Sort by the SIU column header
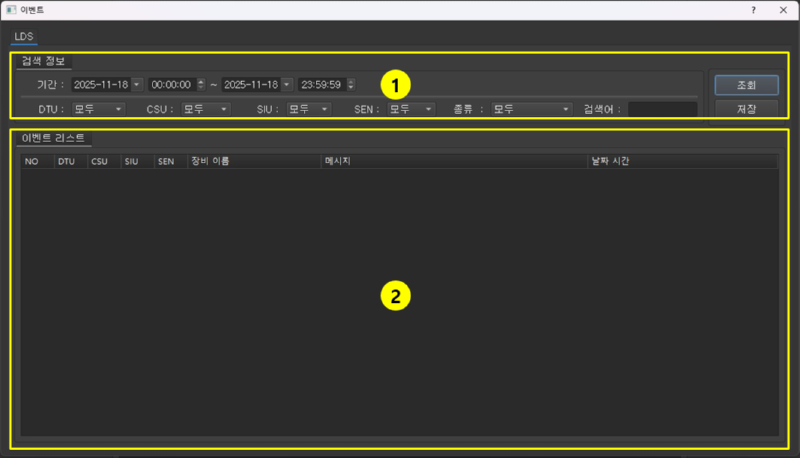This screenshot has width=800, height=458. (137, 161)
